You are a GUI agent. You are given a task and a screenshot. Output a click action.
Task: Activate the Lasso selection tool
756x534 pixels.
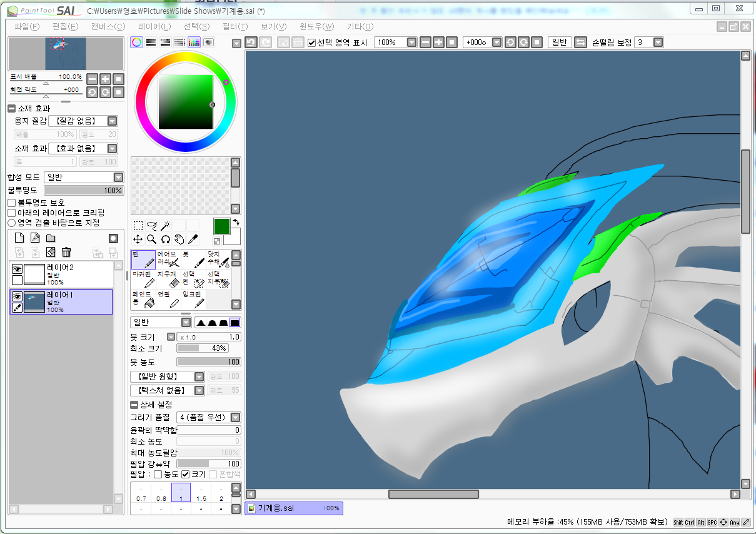point(151,226)
